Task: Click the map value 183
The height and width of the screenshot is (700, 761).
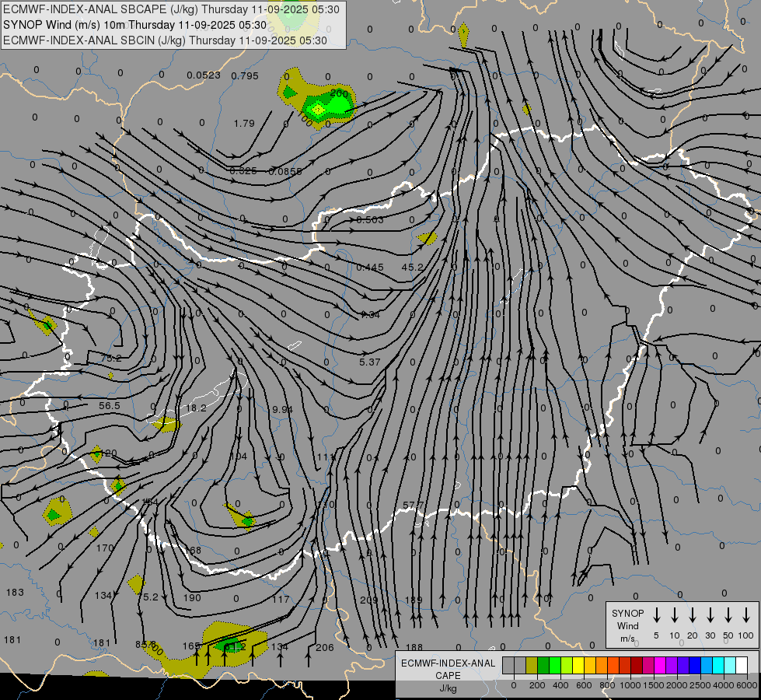Action: pyautogui.click(x=15, y=592)
